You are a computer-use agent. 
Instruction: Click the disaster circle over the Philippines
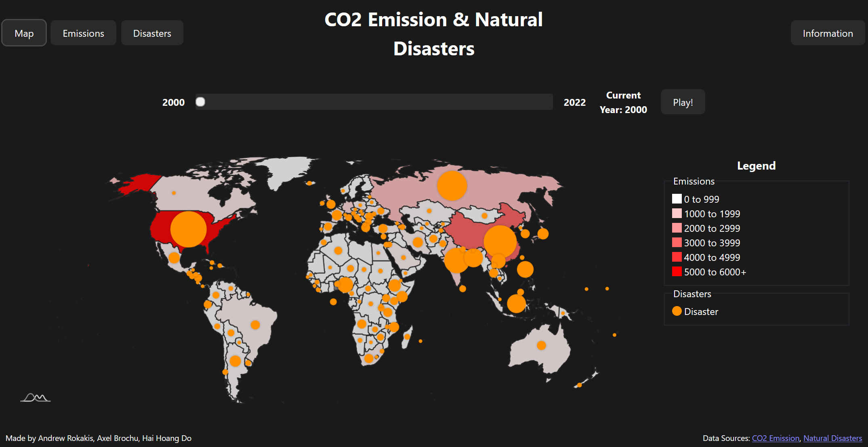pos(525,269)
